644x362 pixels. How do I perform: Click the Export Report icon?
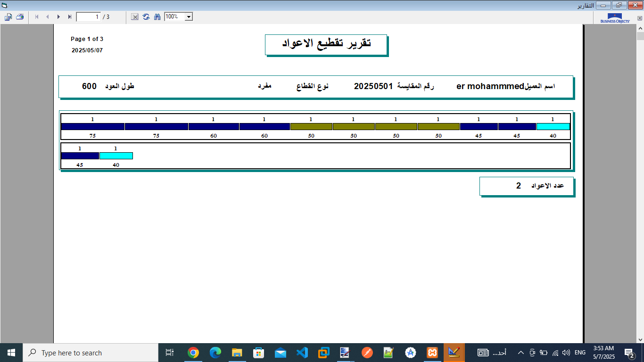point(8,17)
